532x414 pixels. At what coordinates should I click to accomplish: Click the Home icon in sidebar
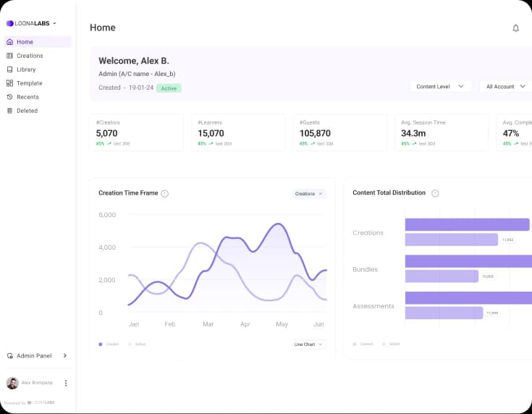pos(9,42)
